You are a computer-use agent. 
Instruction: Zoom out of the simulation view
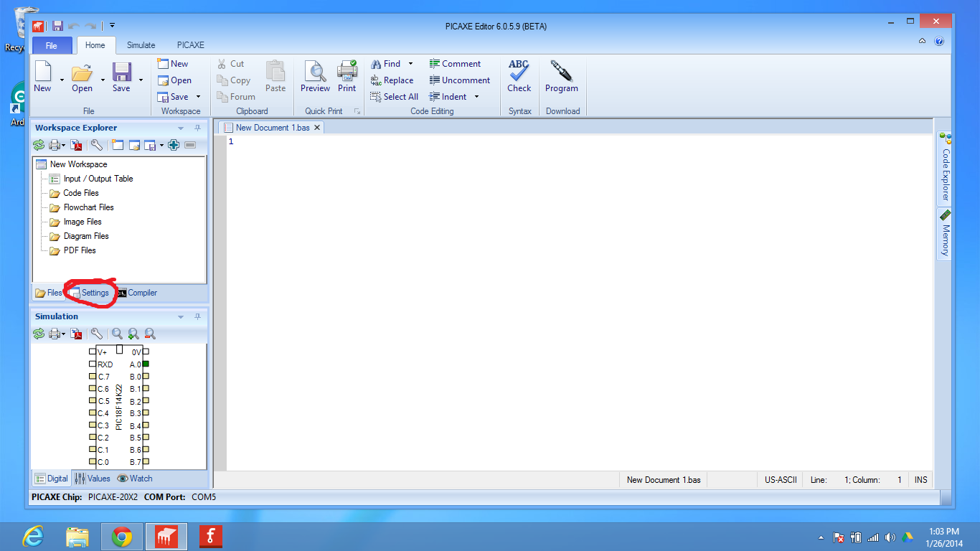[x=149, y=334]
